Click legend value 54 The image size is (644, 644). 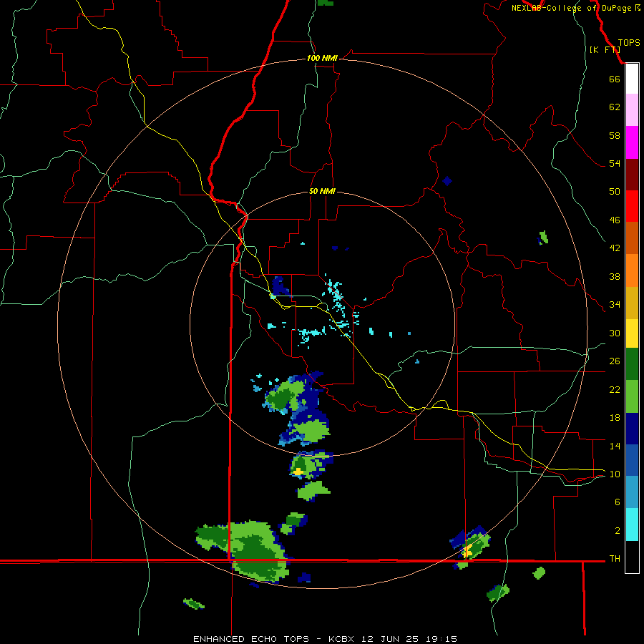pos(615,163)
